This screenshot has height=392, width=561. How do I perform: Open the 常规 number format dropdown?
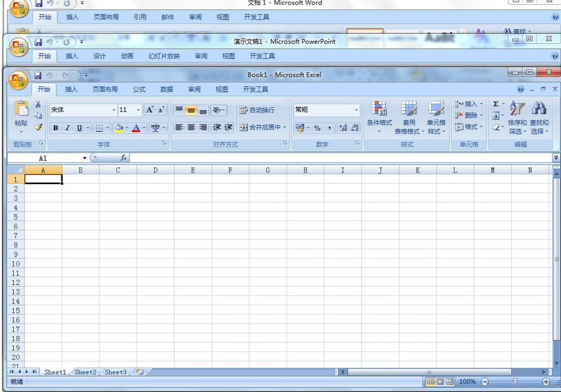coord(357,110)
